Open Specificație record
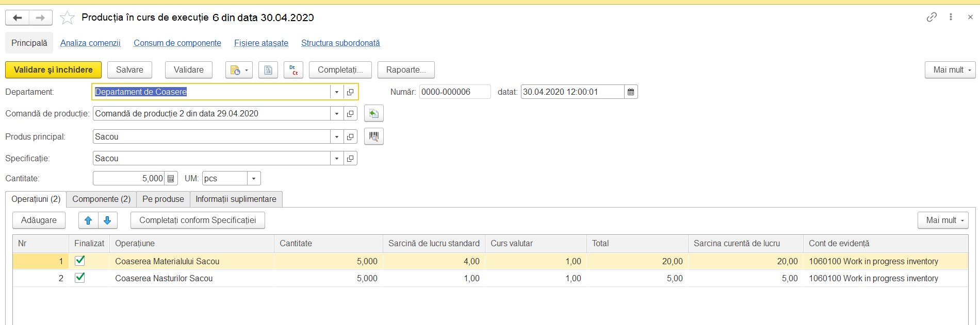The image size is (980, 325). click(350, 159)
